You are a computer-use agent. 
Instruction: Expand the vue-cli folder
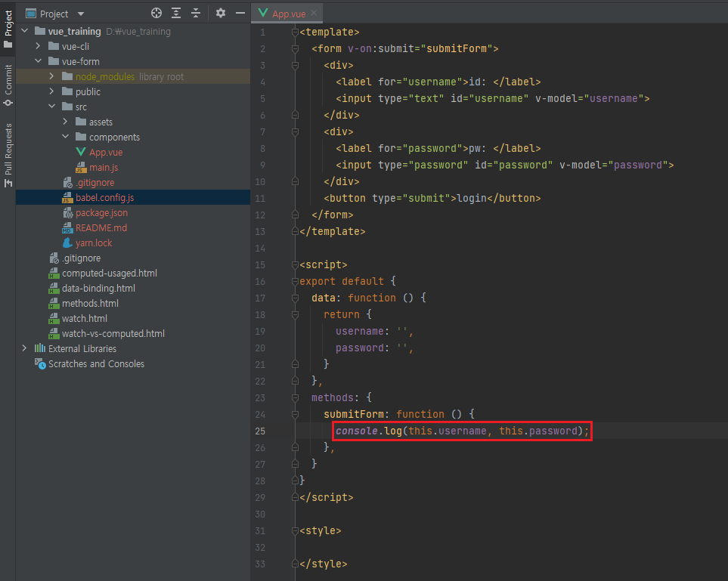pos(39,46)
